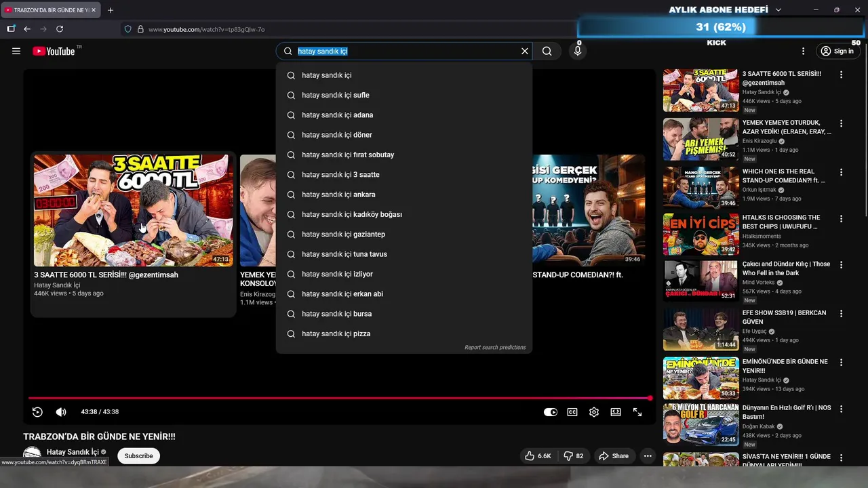
Task: Open the YouTube hamburger guide menu
Action: [16, 51]
